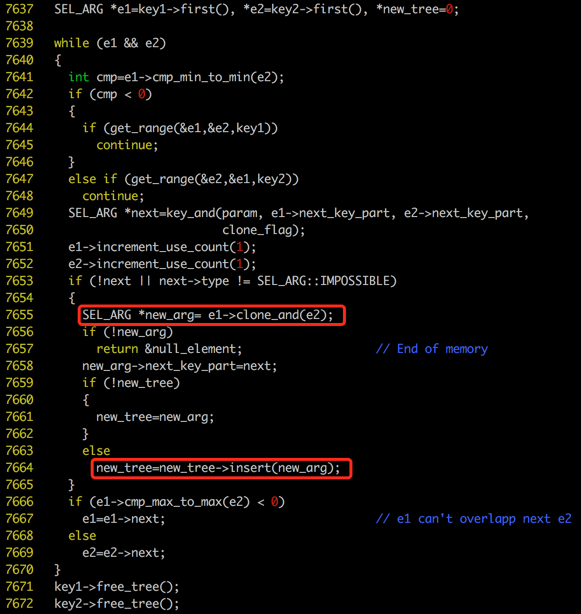Click the 'End of memory' comment
Screen dimensions: 581x614
[x=432, y=349]
